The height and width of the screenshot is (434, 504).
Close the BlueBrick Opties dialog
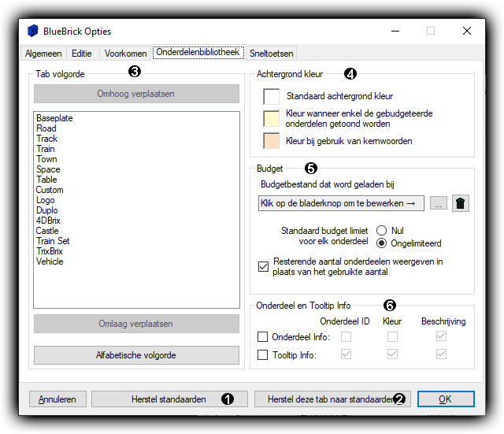point(467,31)
